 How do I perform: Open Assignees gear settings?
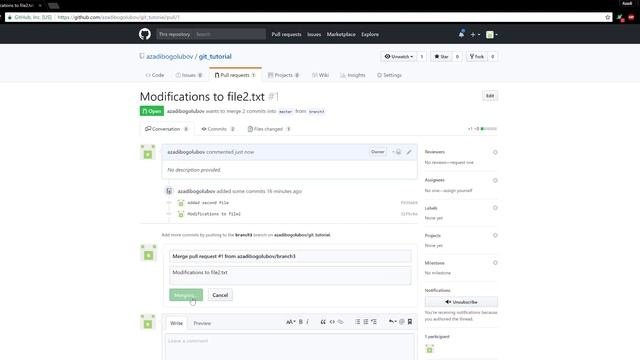tap(495, 180)
